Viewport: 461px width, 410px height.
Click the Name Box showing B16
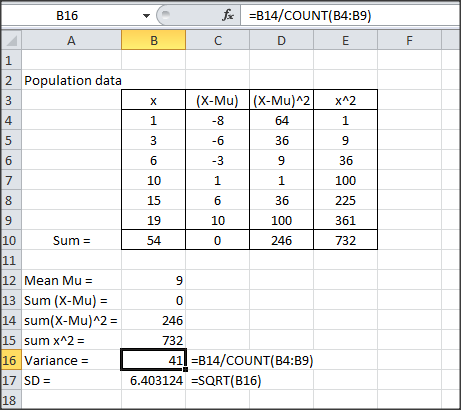(x=67, y=16)
